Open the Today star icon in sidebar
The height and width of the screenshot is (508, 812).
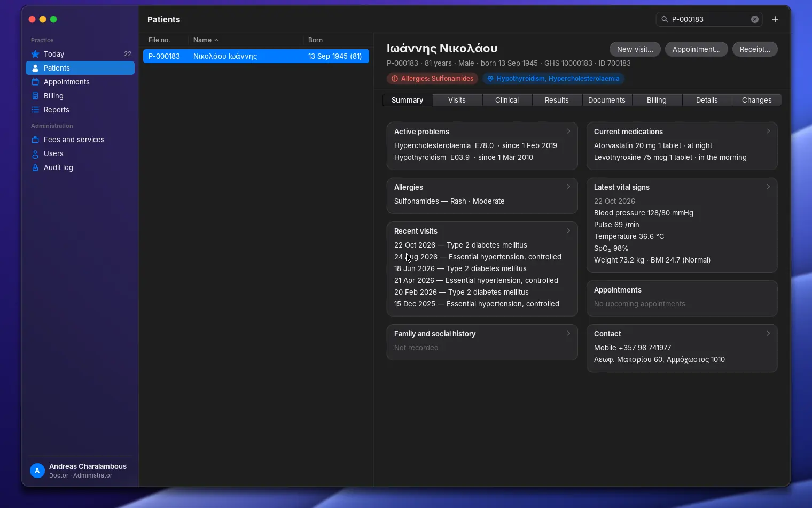(x=35, y=54)
